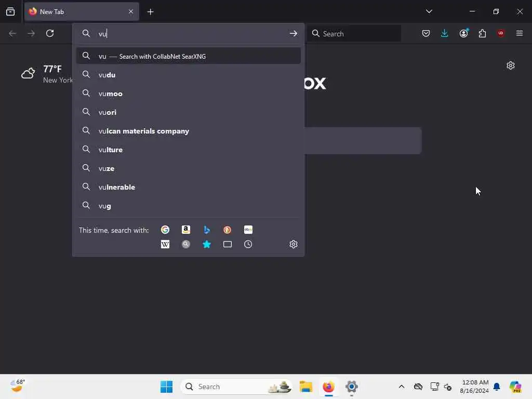Choose 'vulcan materials company' suggestion
532x399 pixels.
[x=188, y=130]
